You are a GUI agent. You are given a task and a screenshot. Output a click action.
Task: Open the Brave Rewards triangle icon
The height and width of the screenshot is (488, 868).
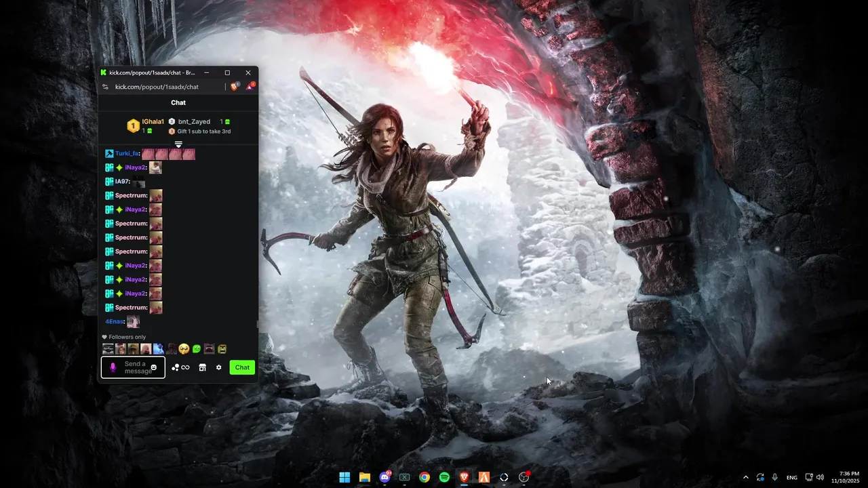(x=250, y=87)
